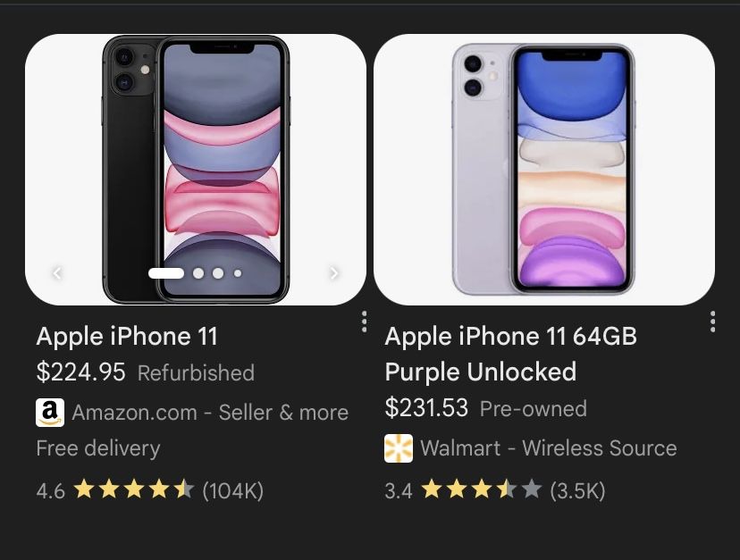
Task: Open Apple iPhone 11 64GB Purple Unlocked link
Action: click(510, 354)
